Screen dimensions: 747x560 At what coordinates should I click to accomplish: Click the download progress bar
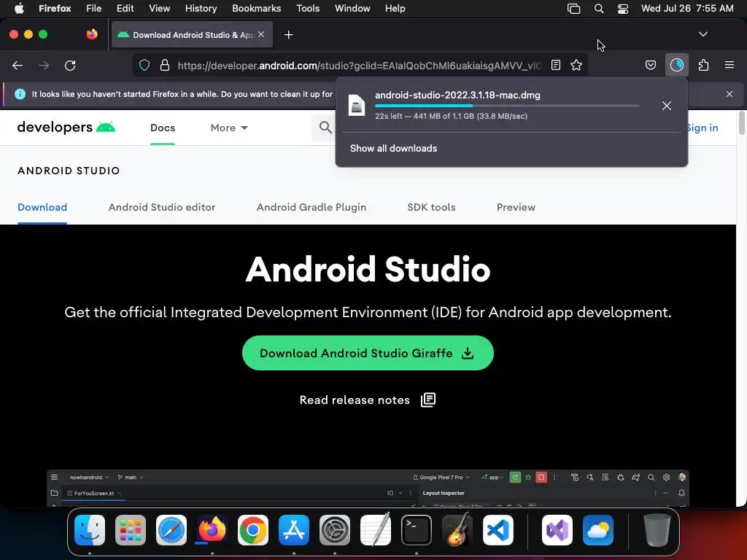[x=506, y=106]
